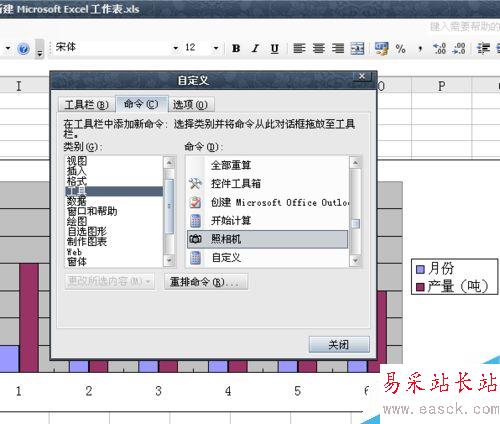The image size is (500, 424).
Task: Select 绘图 category
Action: point(114,221)
